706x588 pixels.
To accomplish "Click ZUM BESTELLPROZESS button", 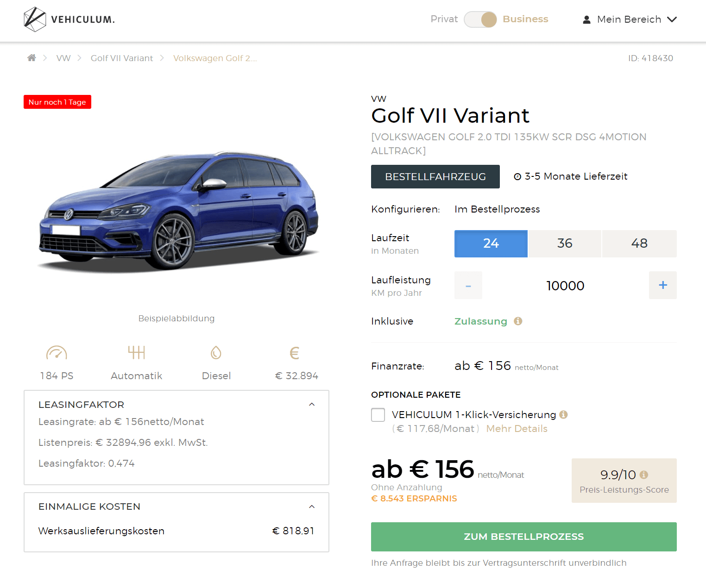I will [523, 537].
